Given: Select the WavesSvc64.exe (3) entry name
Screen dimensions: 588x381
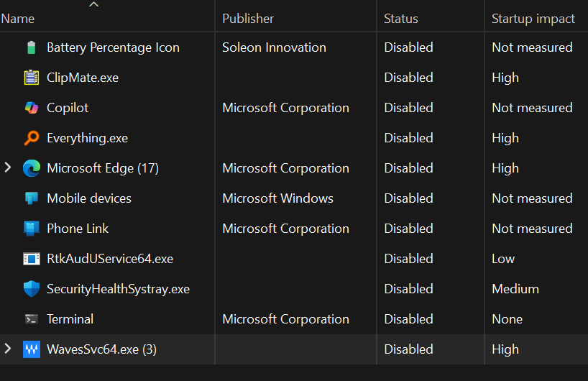Looking at the screenshot, I should pyautogui.click(x=101, y=349).
